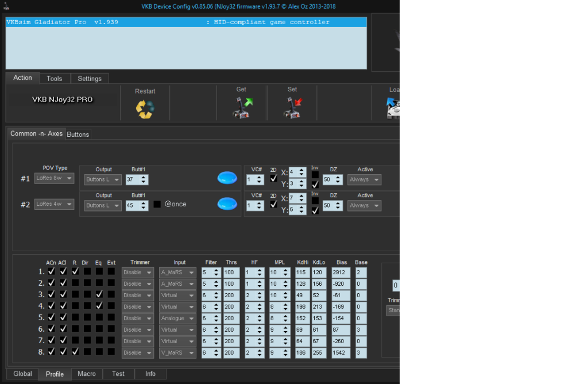Expand the Trimmer dropdown for axis 1
This screenshot has width=588, height=384.
[137, 272]
